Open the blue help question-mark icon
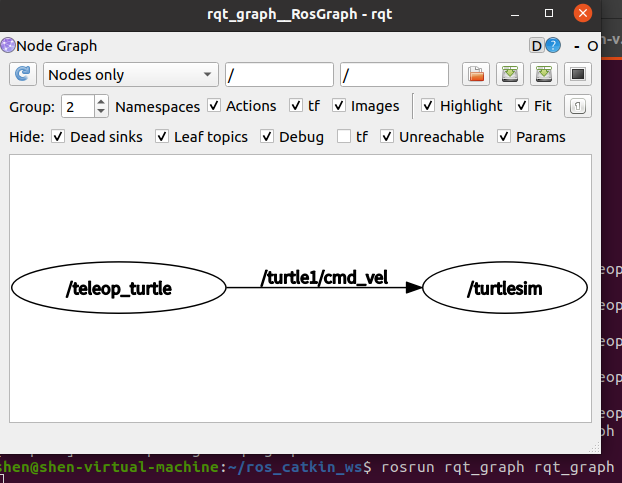This screenshot has height=483, width=622. 553,46
